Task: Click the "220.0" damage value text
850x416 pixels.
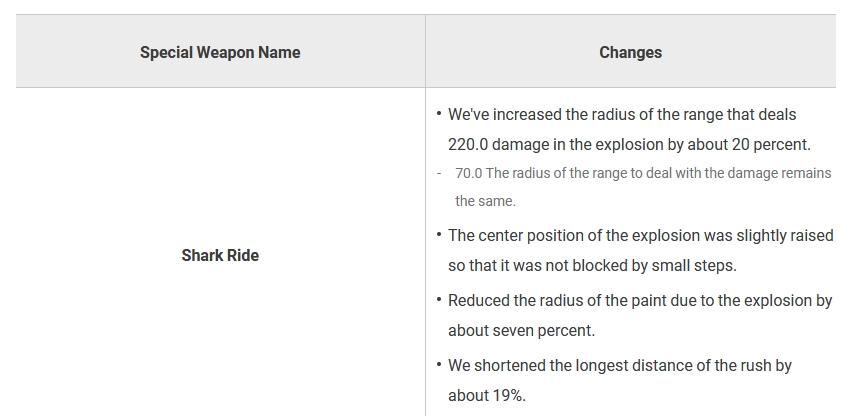Action: pos(469,144)
